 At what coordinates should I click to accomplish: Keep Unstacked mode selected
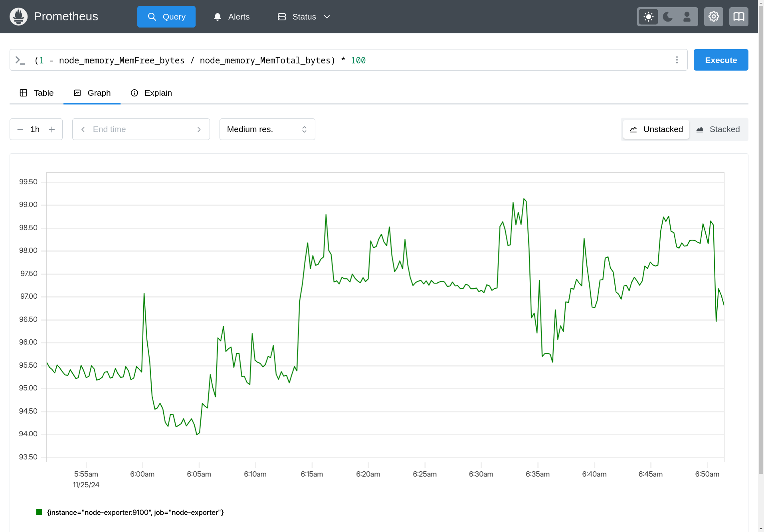656,129
